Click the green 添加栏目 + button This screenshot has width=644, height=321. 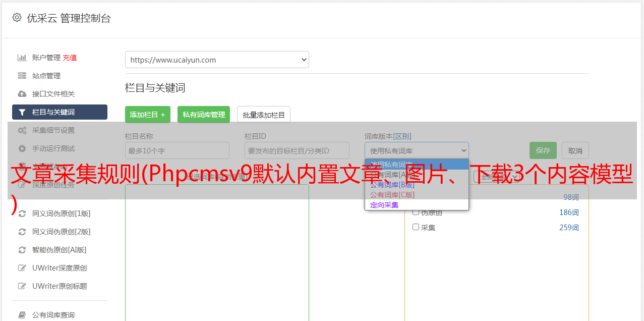point(148,115)
